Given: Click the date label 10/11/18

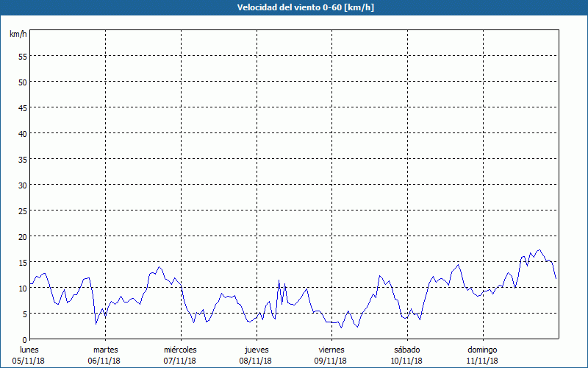Looking at the screenshot, I should pyautogui.click(x=406, y=361).
